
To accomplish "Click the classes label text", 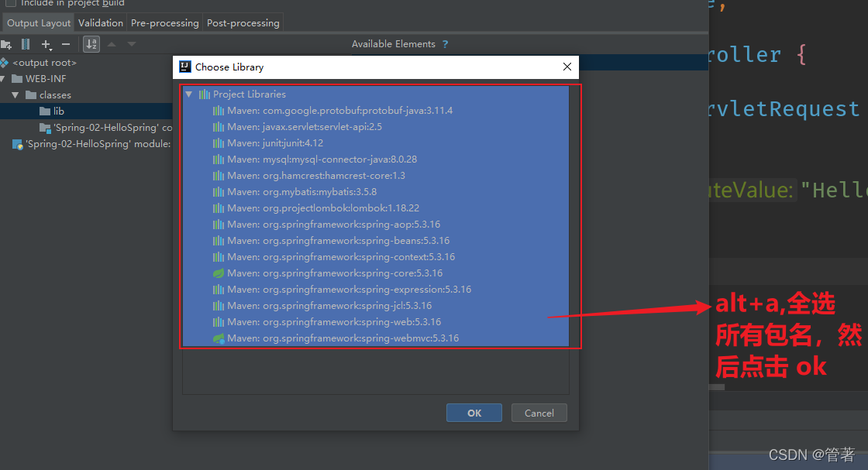I will [55, 95].
